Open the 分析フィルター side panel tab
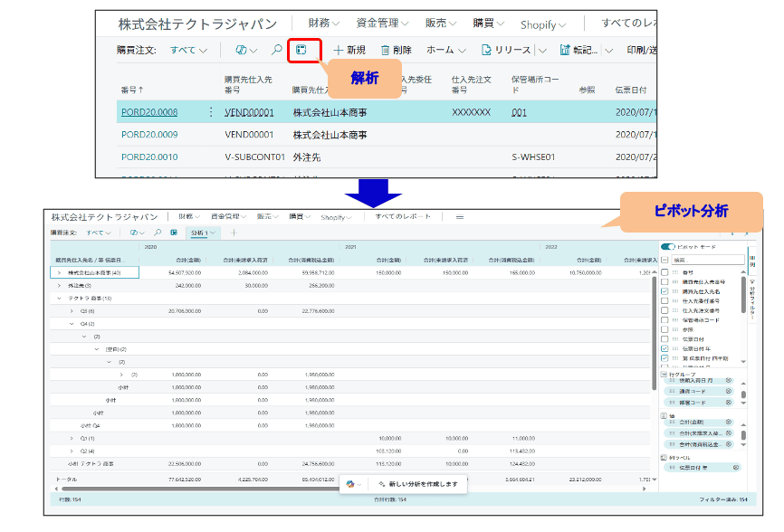The image size is (784, 532). click(752, 299)
